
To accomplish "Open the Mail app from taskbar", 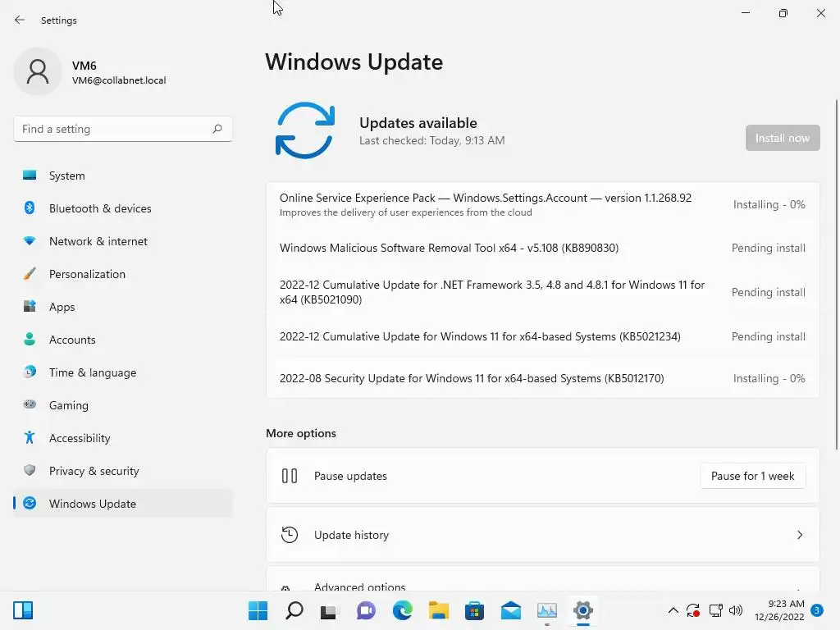I will coord(510,610).
